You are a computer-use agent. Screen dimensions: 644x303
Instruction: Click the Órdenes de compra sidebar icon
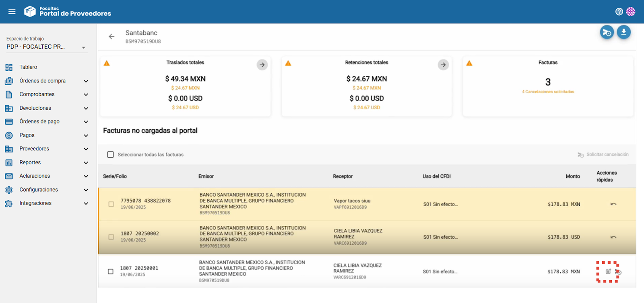(9, 81)
